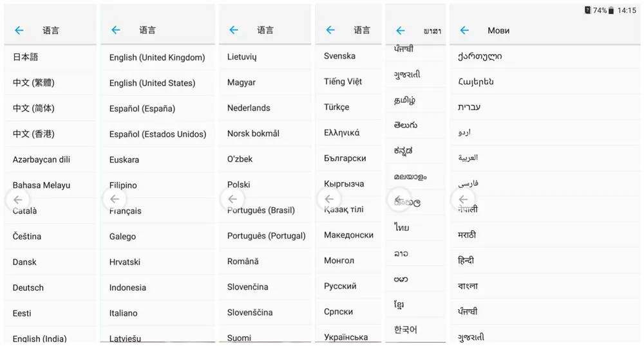Tap the blue back arrow in the first 语言 panel
The height and width of the screenshot is (346, 644).
click(x=19, y=30)
